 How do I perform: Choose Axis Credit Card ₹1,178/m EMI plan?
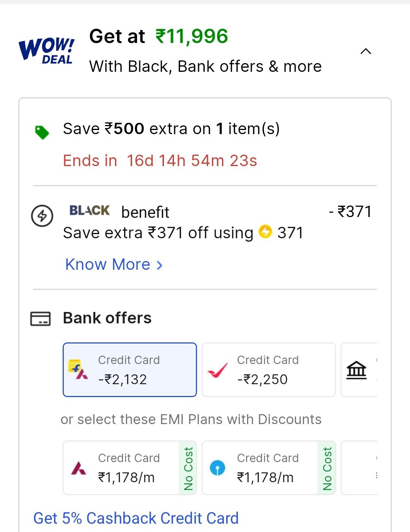[x=130, y=468]
